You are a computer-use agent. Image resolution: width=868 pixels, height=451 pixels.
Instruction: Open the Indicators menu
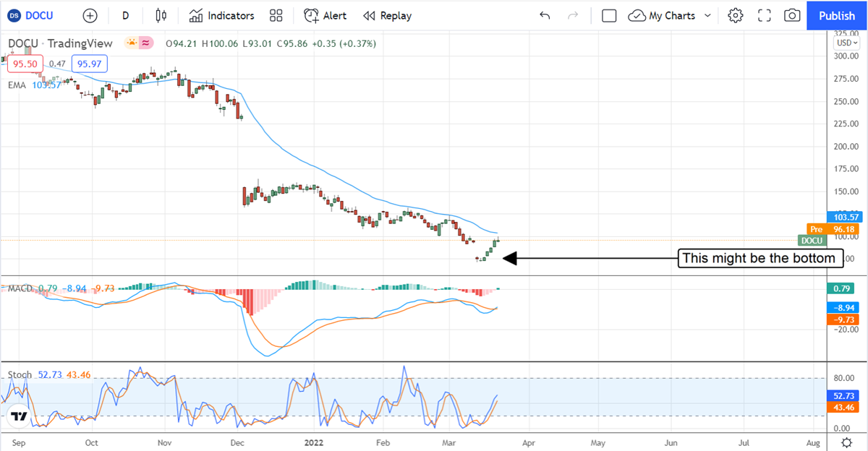222,15
